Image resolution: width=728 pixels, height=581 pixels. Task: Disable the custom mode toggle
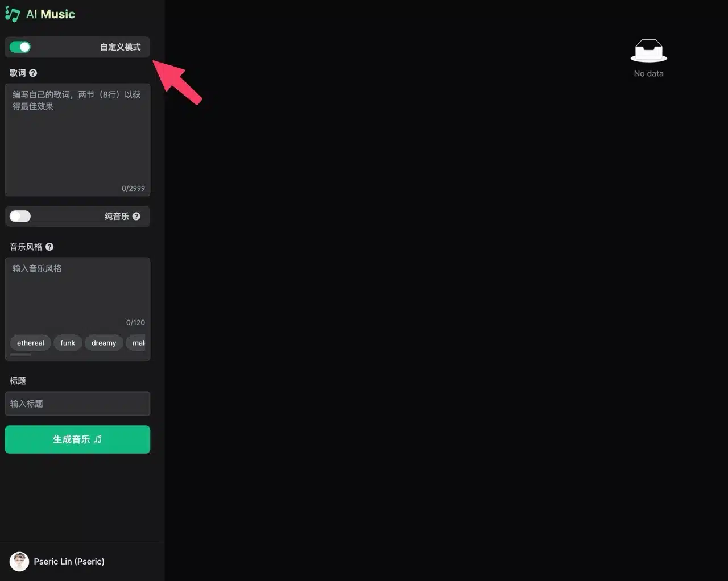coord(20,47)
